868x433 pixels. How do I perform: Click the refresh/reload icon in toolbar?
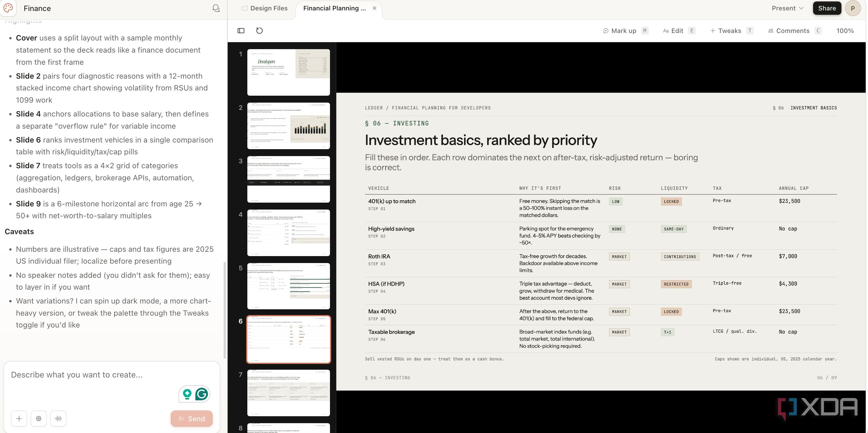pyautogui.click(x=259, y=31)
